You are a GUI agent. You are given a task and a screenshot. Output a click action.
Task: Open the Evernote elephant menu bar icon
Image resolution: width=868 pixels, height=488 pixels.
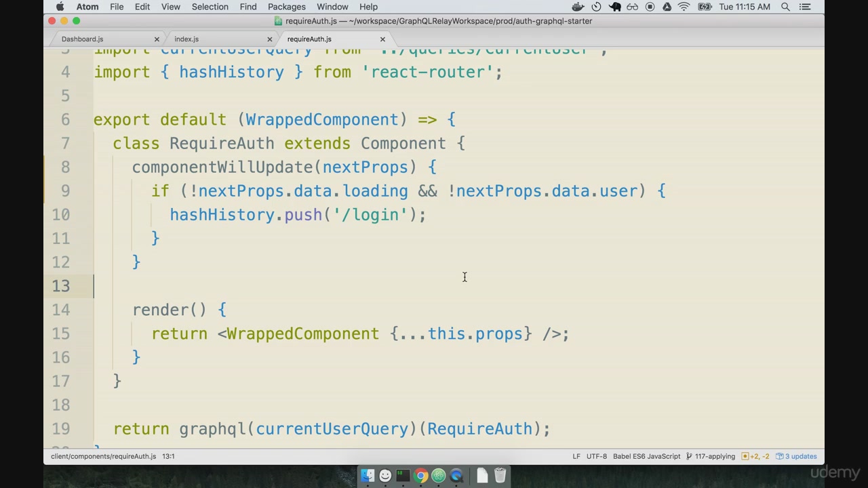tap(614, 7)
